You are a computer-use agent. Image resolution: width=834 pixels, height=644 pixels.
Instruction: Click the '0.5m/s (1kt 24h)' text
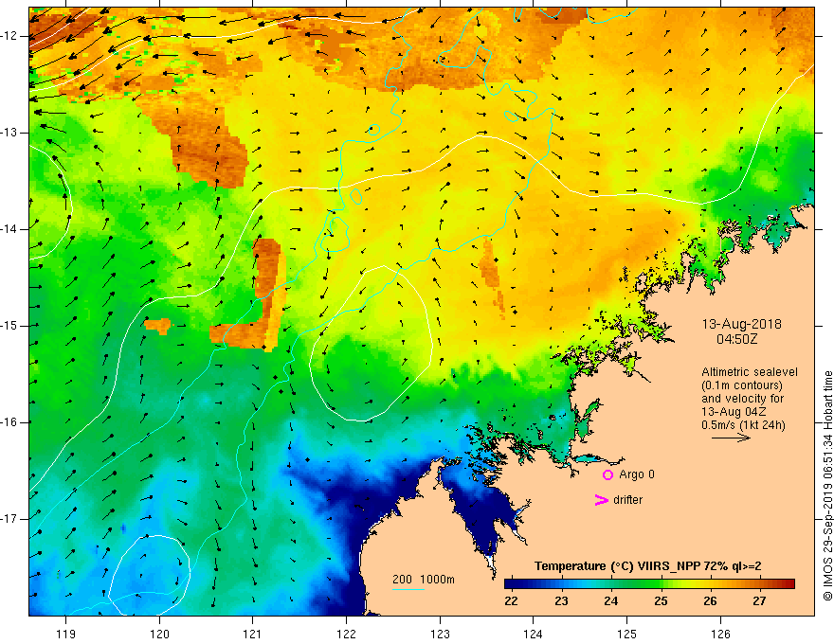743,425
